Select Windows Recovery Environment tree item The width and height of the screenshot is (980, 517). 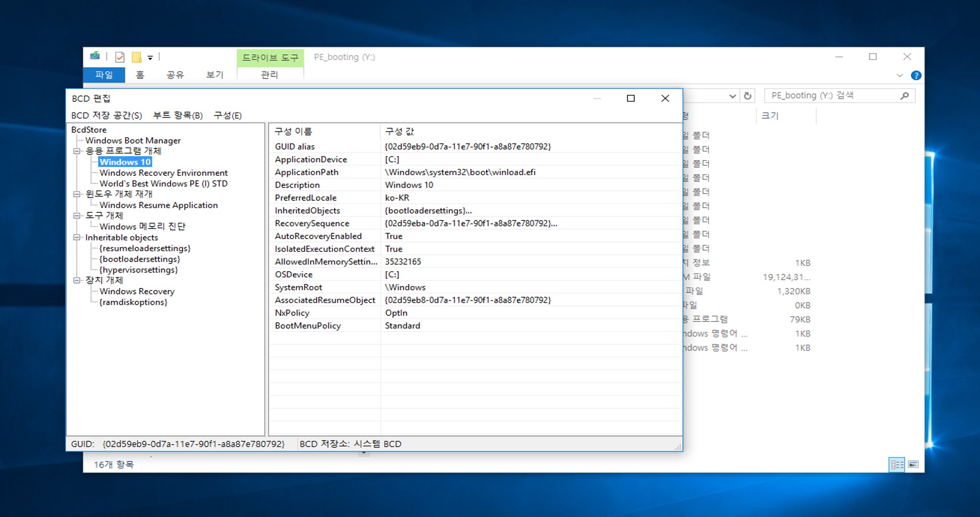[163, 173]
